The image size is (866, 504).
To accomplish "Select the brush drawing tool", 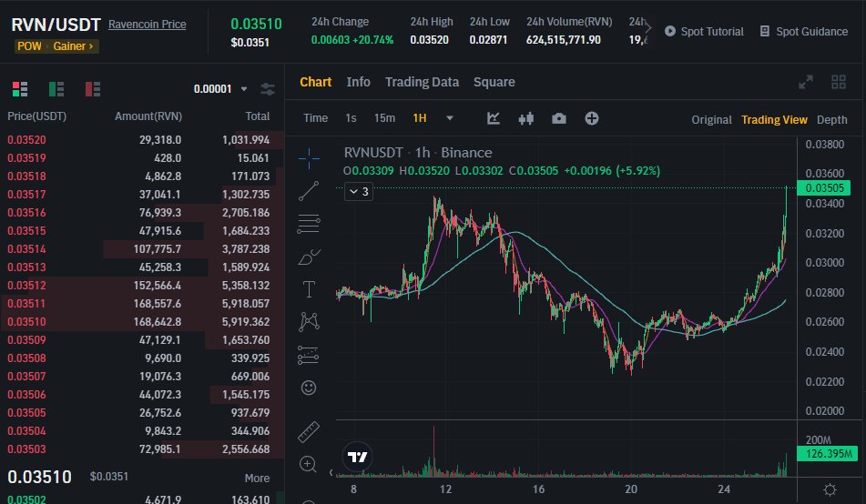I will (x=309, y=257).
